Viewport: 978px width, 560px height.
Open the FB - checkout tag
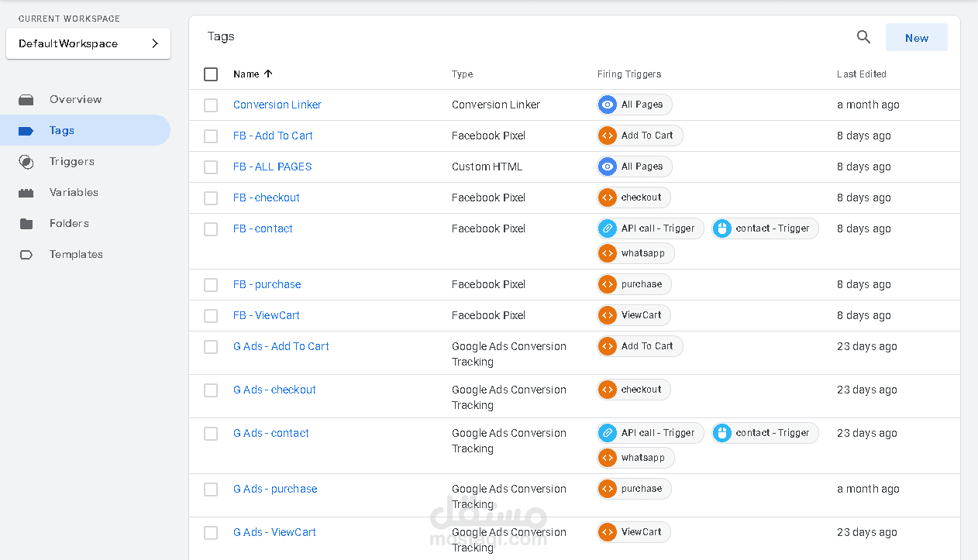(x=266, y=198)
